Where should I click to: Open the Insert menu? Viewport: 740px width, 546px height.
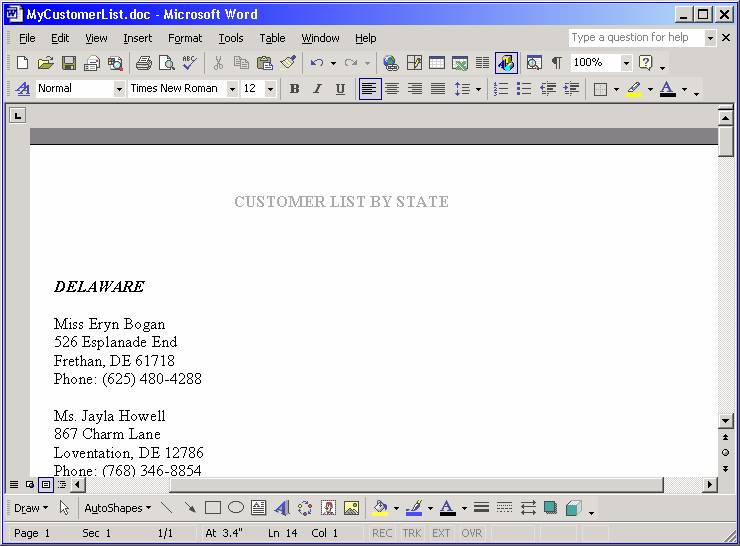tap(137, 38)
